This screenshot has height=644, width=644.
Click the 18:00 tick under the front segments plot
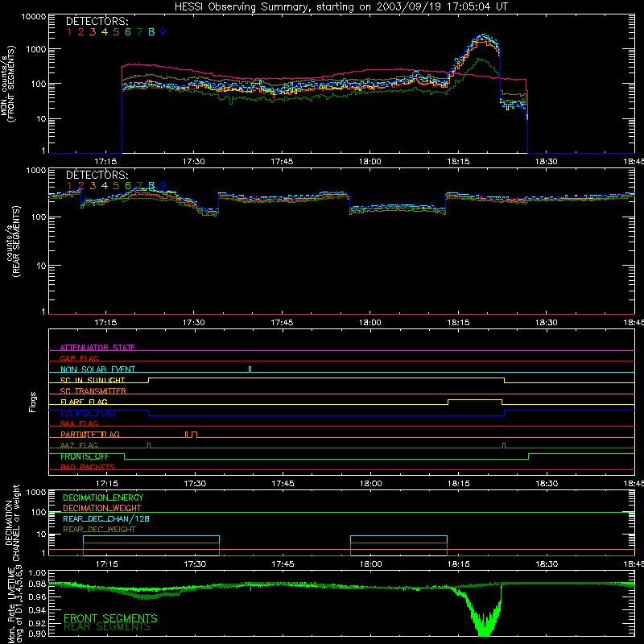[370, 162]
